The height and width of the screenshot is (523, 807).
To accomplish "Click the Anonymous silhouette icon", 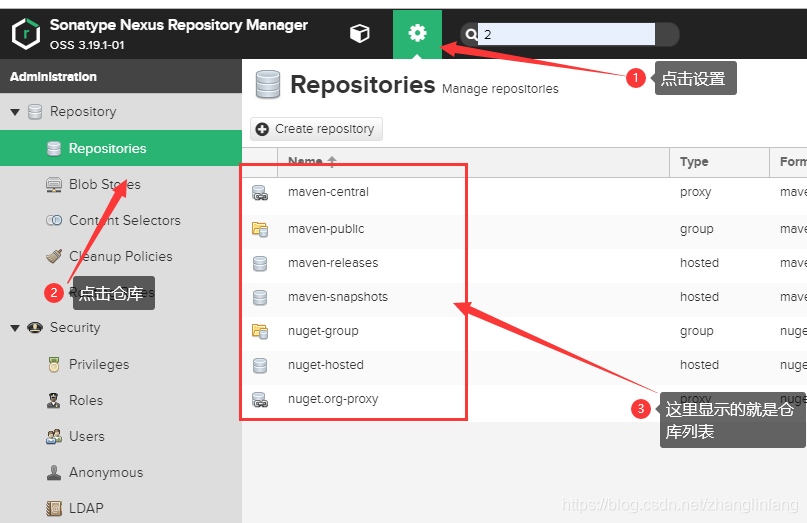I will coord(54,473).
